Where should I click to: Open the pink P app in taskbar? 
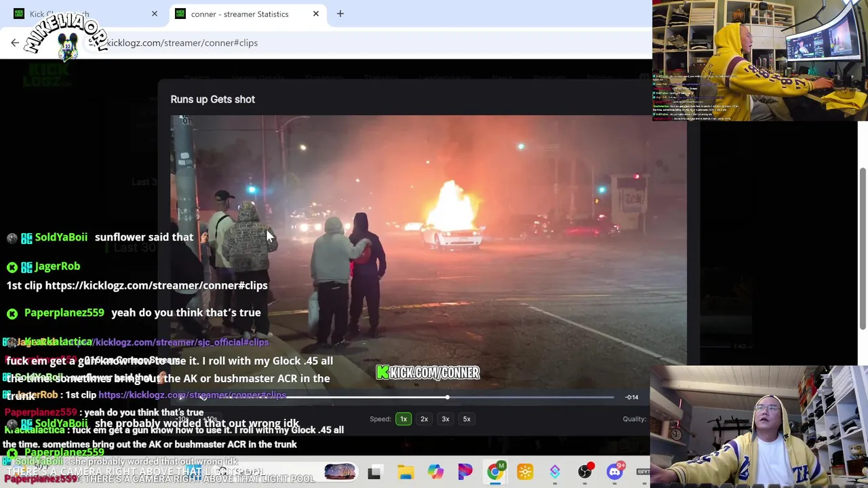(x=465, y=472)
